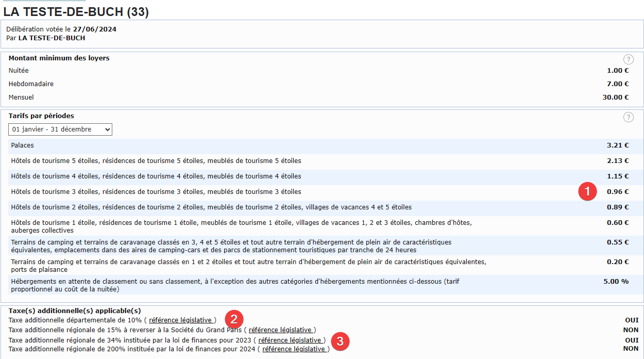Open référence législative for 200% regional tax
Viewport: 644px width, 359px height.
pyautogui.click(x=294, y=349)
